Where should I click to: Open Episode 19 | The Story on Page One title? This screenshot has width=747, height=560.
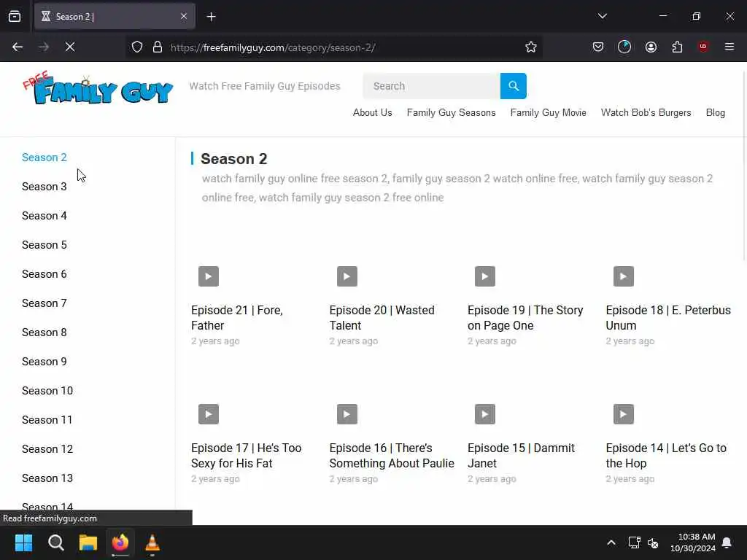coord(525,318)
